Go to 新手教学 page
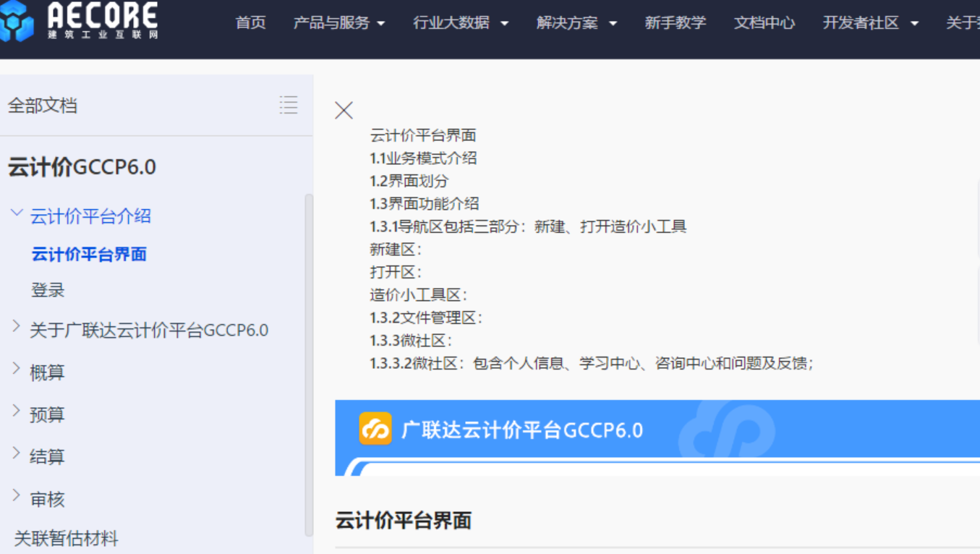980x554 pixels. [676, 22]
